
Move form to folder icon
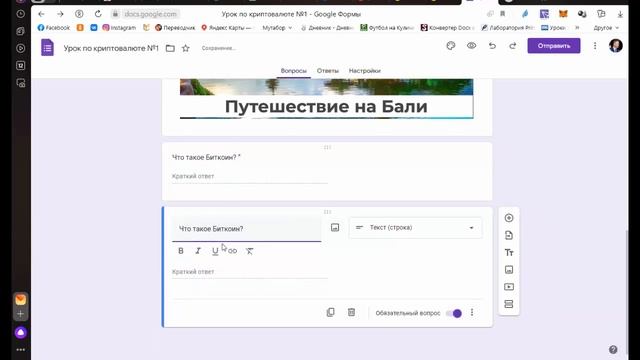coord(170,49)
